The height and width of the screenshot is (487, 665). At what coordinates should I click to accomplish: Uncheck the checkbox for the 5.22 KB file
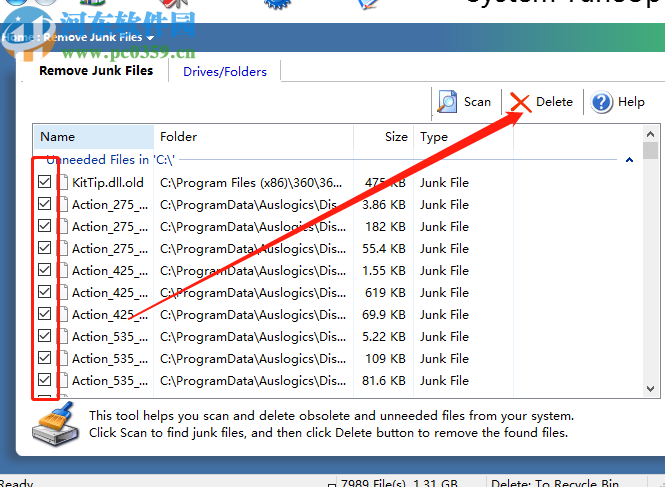pyautogui.click(x=45, y=336)
